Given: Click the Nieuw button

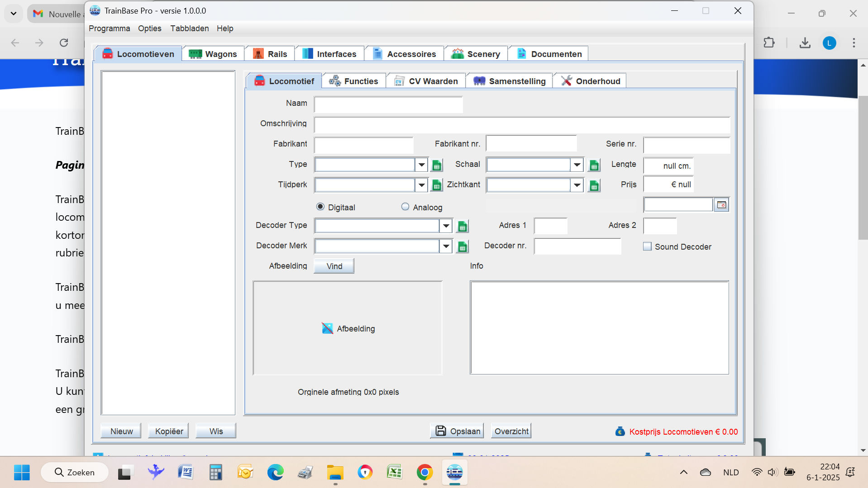Looking at the screenshot, I should [x=121, y=431].
